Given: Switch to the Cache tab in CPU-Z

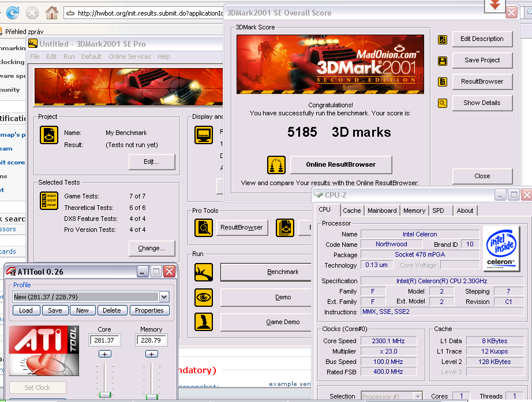Looking at the screenshot, I should [x=352, y=211].
